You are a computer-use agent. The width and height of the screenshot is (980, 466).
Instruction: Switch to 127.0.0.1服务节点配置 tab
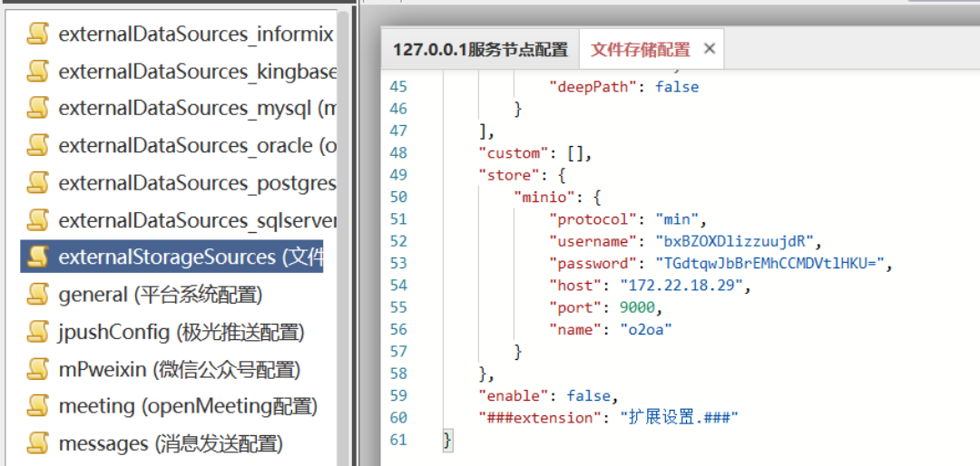(480, 49)
